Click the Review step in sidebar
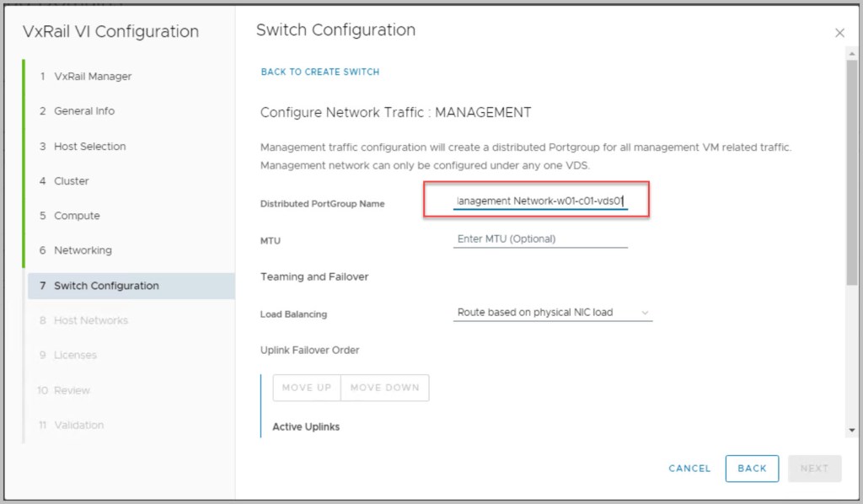 [72, 390]
